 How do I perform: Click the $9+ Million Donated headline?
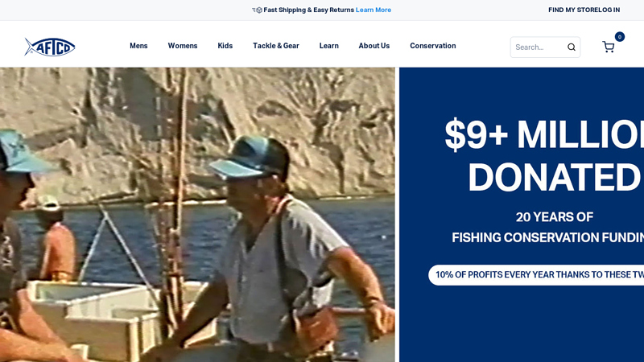click(544, 156)
